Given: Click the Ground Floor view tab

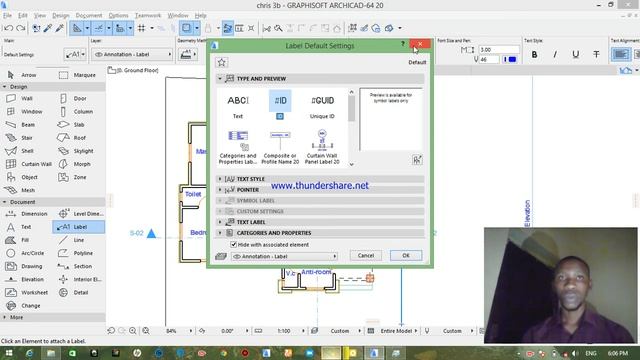Looking at the screenshot, I should coord(133,70).
